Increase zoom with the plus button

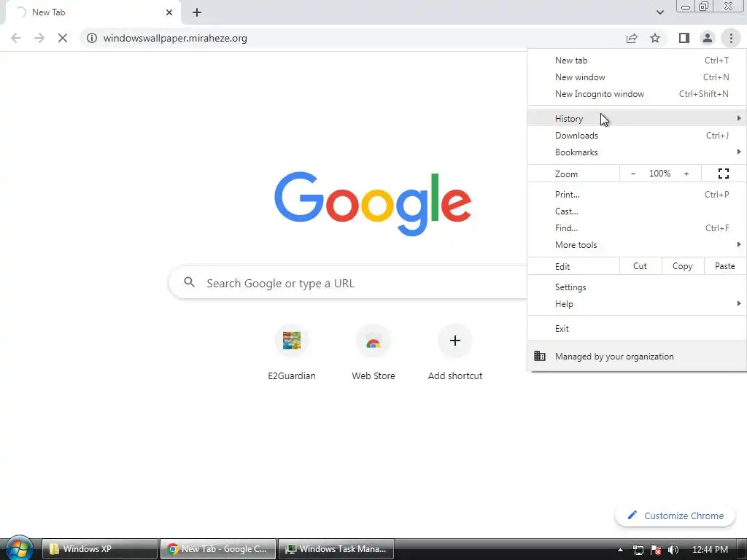[x=686, y=174]
